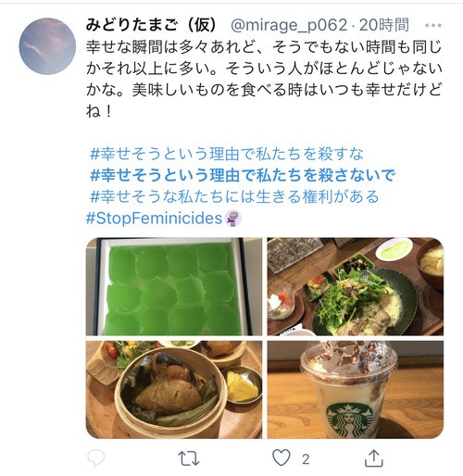The width and height of the screenshot is (463, 476).
Task: Open the three-dot more options menu
Action: [433, 25]
